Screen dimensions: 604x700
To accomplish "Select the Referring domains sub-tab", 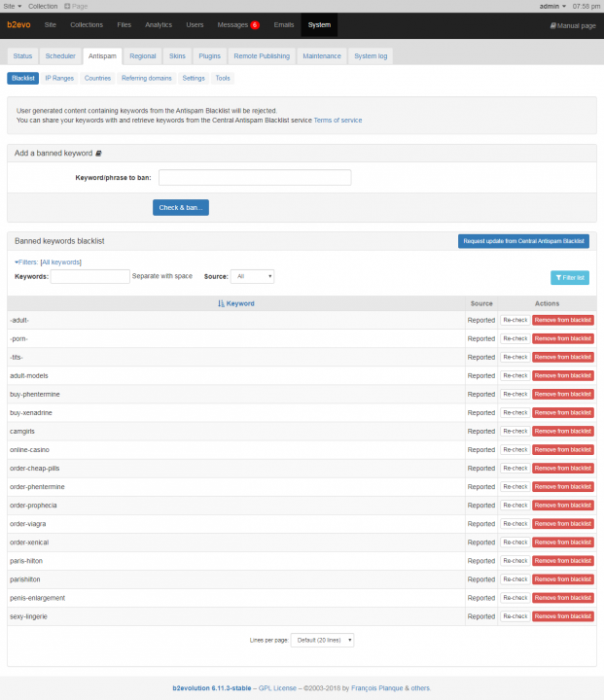I will (147, 78).
